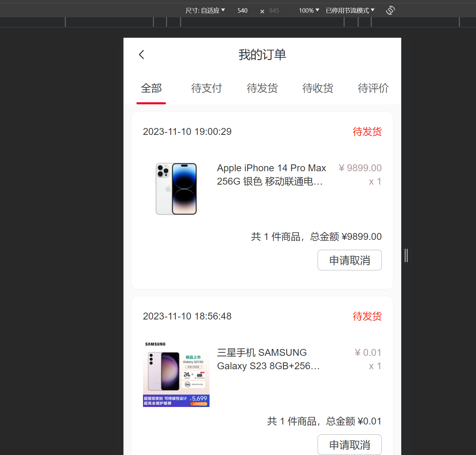Screen dimensions: 476x455
Task: Click 申请取消 for the Samsung Galaxy S23 order
Action: tap(349, 445)
